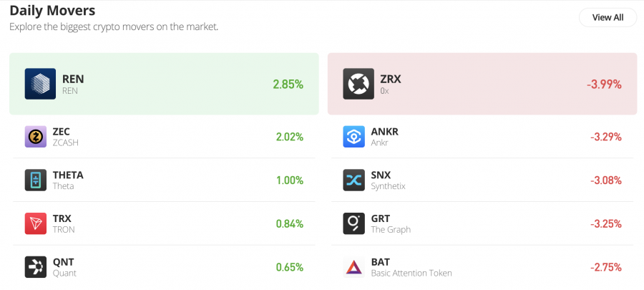Screen dimensions: 644x290
Task: Click the REN coin logo icon
Action: point(40,84)
